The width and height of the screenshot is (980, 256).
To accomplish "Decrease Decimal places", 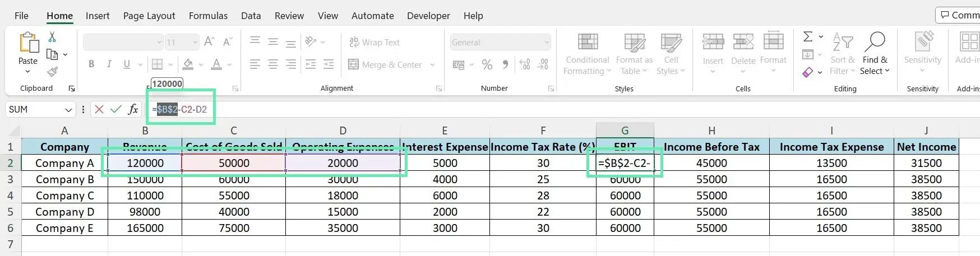I will (543, 65).
